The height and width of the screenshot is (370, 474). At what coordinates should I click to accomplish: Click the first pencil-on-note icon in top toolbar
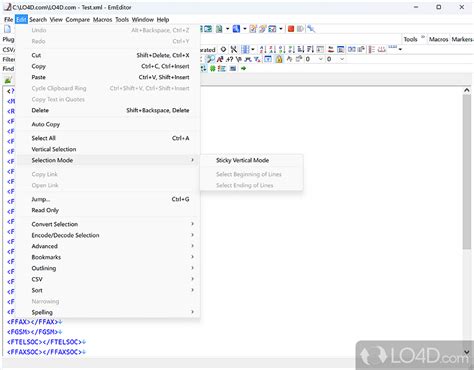pyautogui.click(x=253, y=29)
